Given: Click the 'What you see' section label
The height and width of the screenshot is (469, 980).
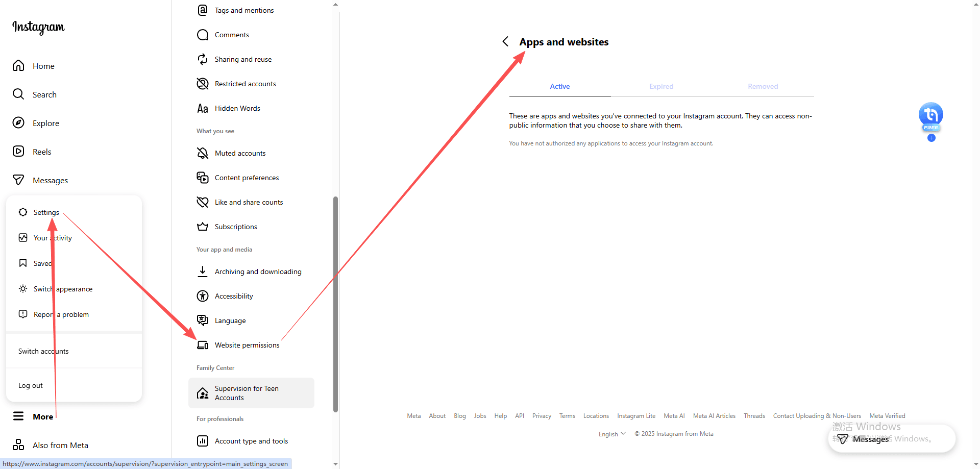Looking at the screenshot, I should click(x=215, y=131).
